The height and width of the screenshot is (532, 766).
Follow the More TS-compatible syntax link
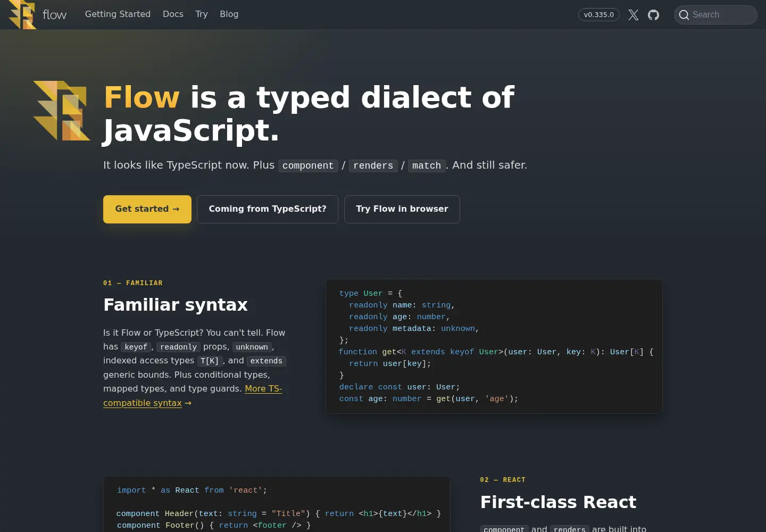(x=193, y=396)
